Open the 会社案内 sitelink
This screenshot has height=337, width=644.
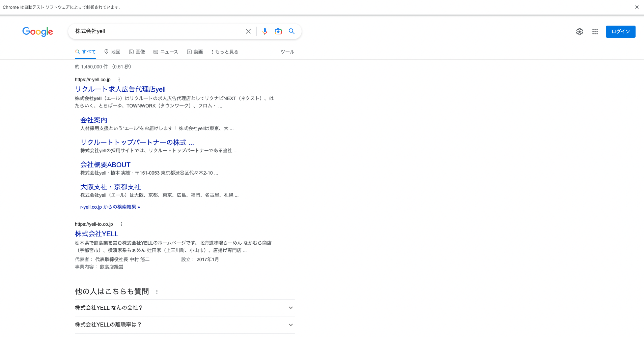tap(94, 120)
